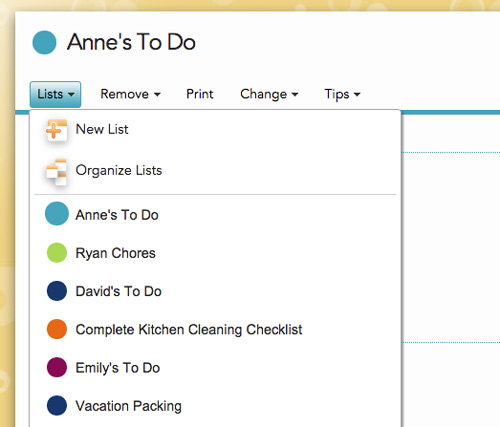Click the magenta dot beside Emily's To Do
The image size is (500, 427).
[57, 367]
